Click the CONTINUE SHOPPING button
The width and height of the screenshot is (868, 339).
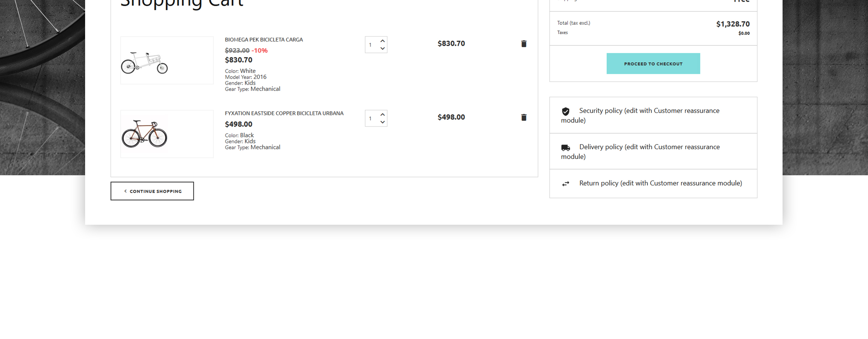(x=152, y=191)
